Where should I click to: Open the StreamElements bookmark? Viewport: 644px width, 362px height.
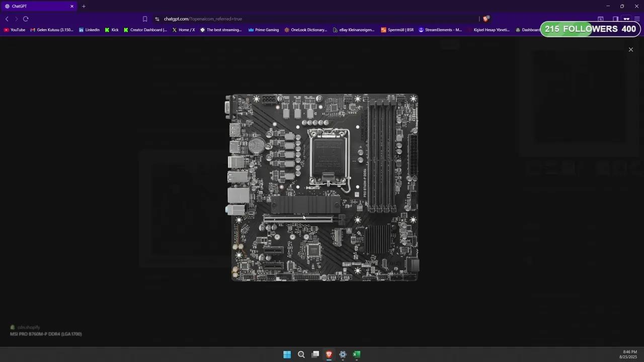pyautogui.click(x=440, y=30)
